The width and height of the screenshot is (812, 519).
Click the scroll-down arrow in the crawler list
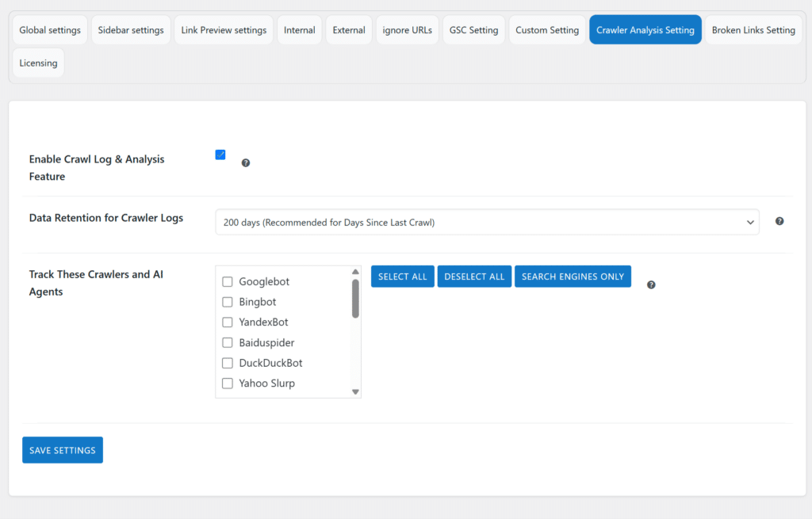[355, 391]
